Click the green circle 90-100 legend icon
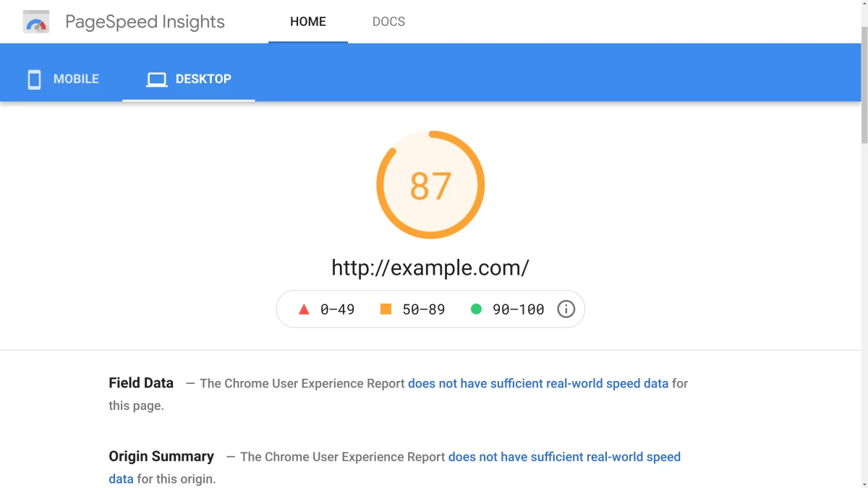 tap(475, 309)
